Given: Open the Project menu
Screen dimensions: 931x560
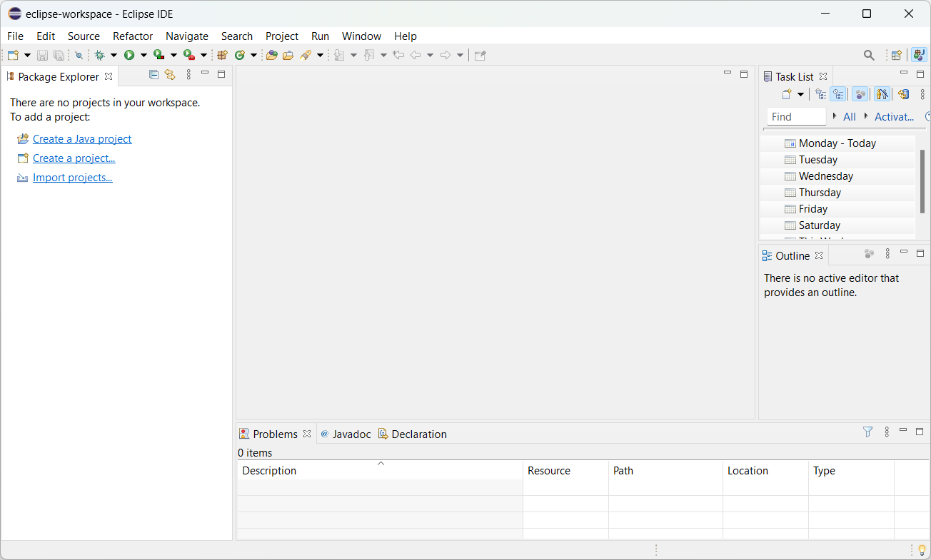Looking at the screenshot, I should [282, 36].
